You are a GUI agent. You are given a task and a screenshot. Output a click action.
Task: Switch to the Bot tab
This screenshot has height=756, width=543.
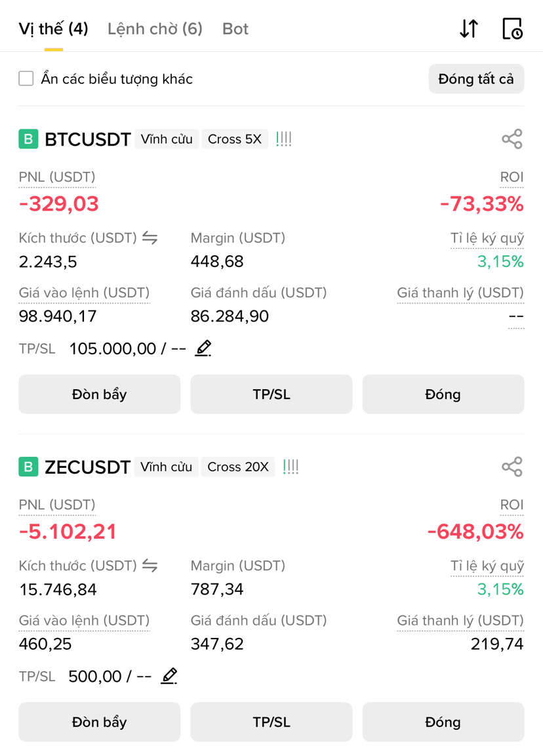pos(235,29)
